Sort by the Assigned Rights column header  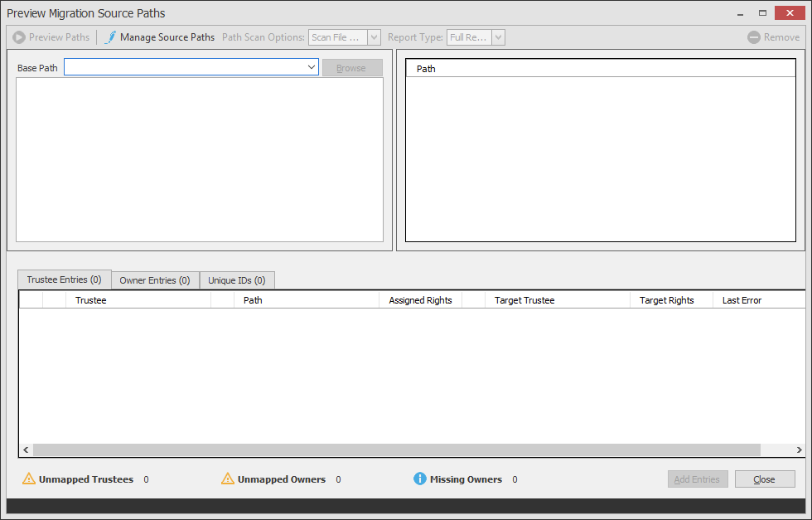click(421, 300)
